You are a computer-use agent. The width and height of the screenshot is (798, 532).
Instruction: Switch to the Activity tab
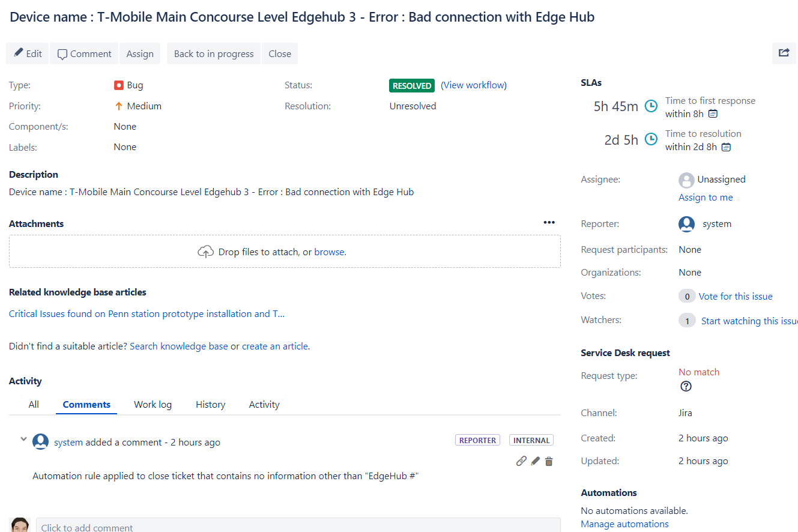click(x=264, y=405)
